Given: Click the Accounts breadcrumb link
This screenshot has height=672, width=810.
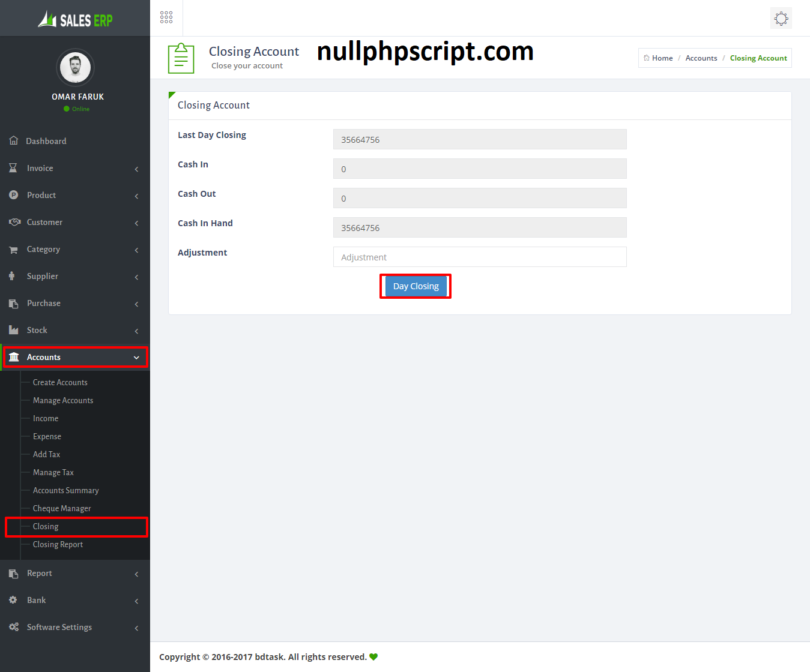Looking at the screenshot, I should (x=701, y=58).
